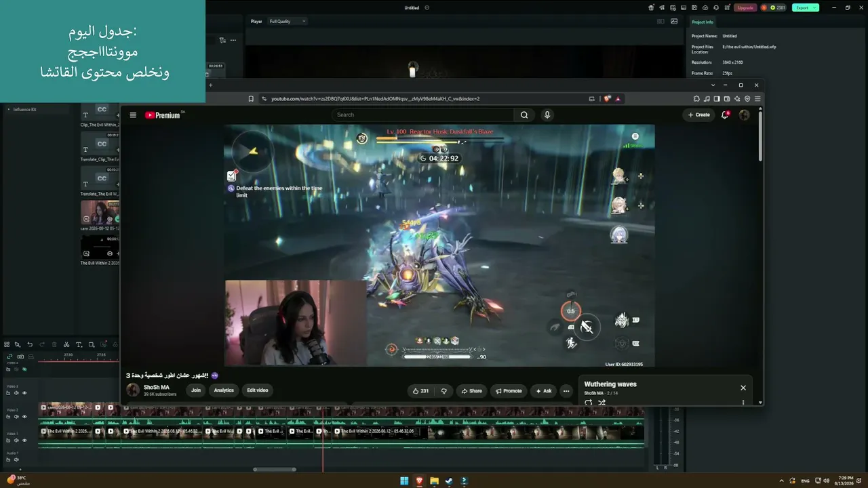868x488 pixels.
Task: Focus the YouTube search field
Action: coord(424,115)
